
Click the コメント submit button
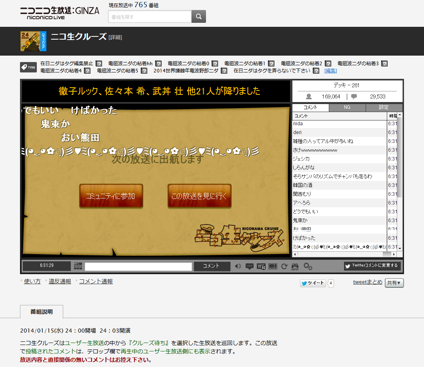pos(211,266)
